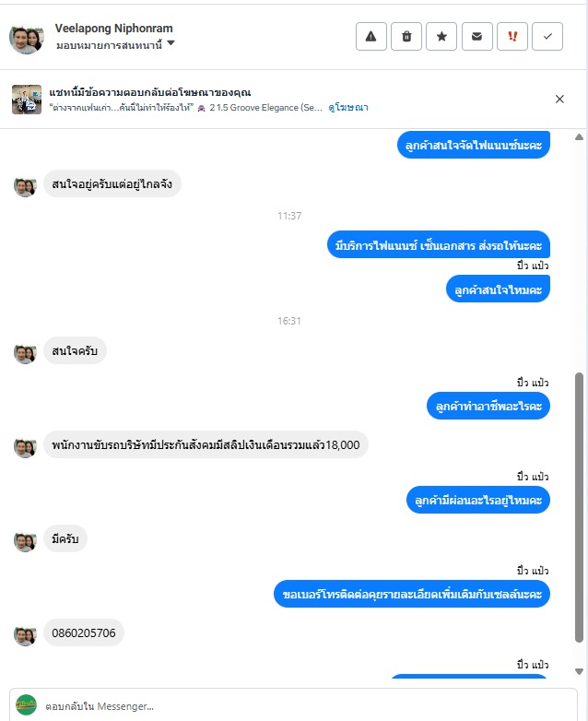Click the chat scrollbar thumb
Image resolution: width=588 pixels, height=721 pixels.
[580, 507]
